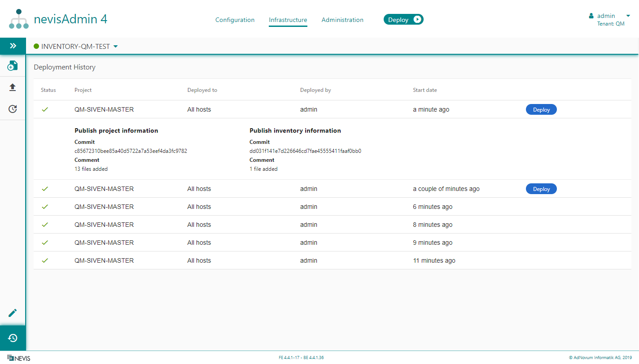639x364 pixels.
Task: Click the Start date column header
Action: point(425,90)
